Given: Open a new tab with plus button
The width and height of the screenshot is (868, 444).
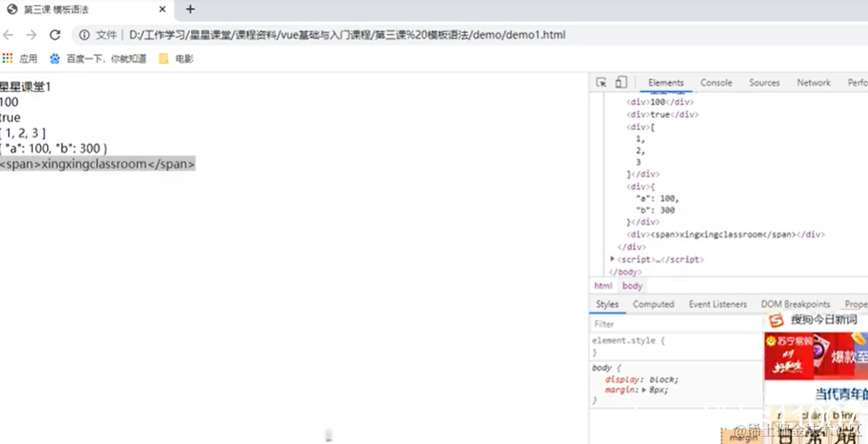Looking at the screenshot, I should tap(190, 10).
